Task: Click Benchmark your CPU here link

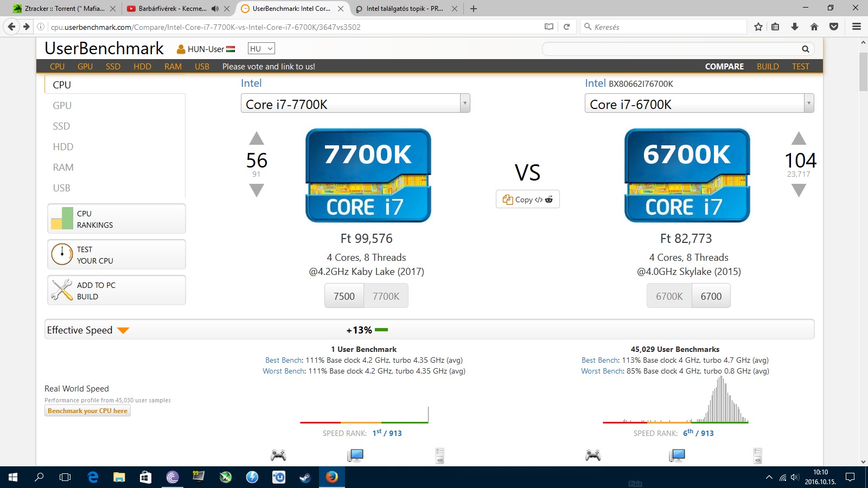Action: click(87, 411)
